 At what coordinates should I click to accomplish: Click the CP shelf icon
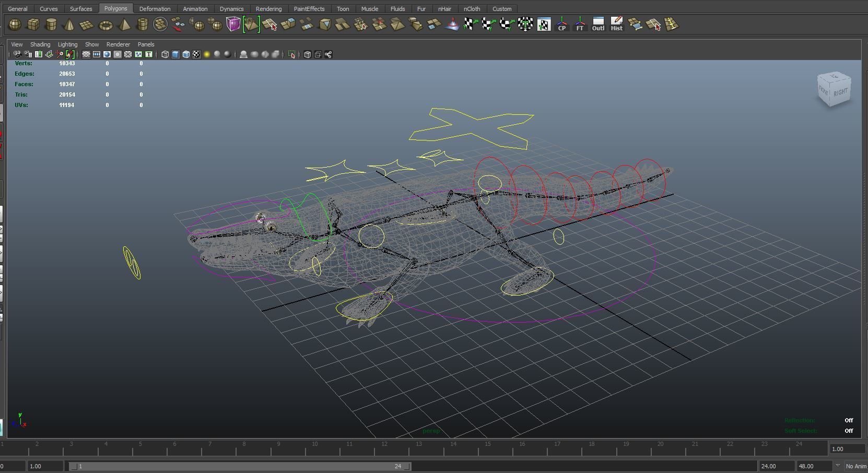(x=562, y=25)
